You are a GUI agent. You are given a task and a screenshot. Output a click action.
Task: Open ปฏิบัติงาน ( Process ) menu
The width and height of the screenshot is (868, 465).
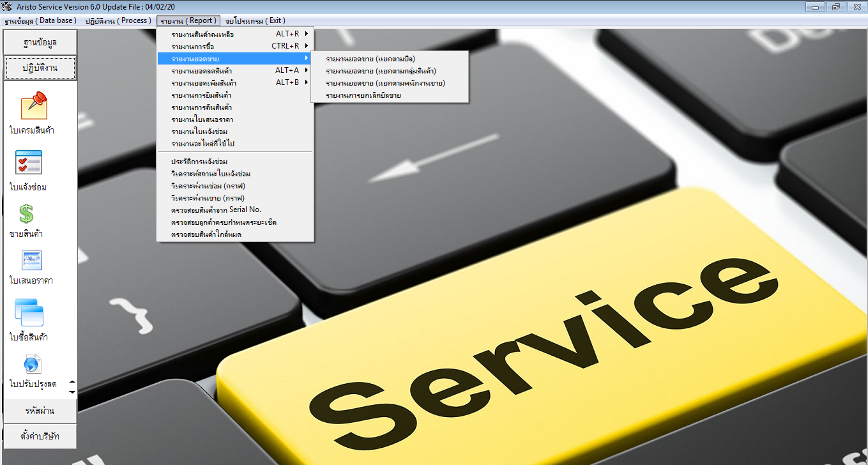(x=118, y=20)
